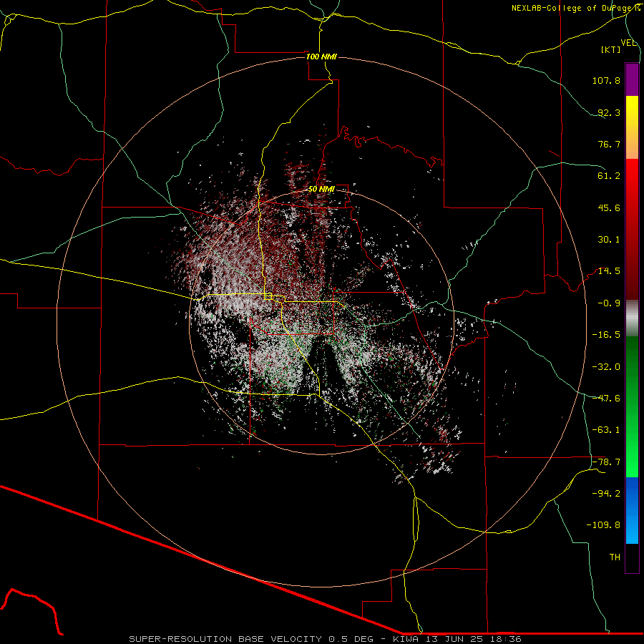This screenshot has width=644, height=644.
Task: Click the yellow-orange segment of the color bar
Action: pos(632,127)
